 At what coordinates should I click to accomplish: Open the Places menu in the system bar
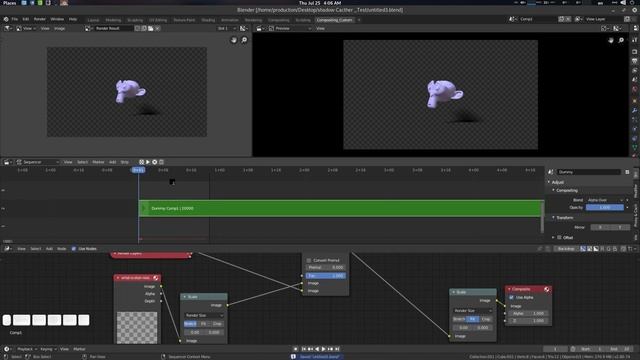click(x=9, y=3)
